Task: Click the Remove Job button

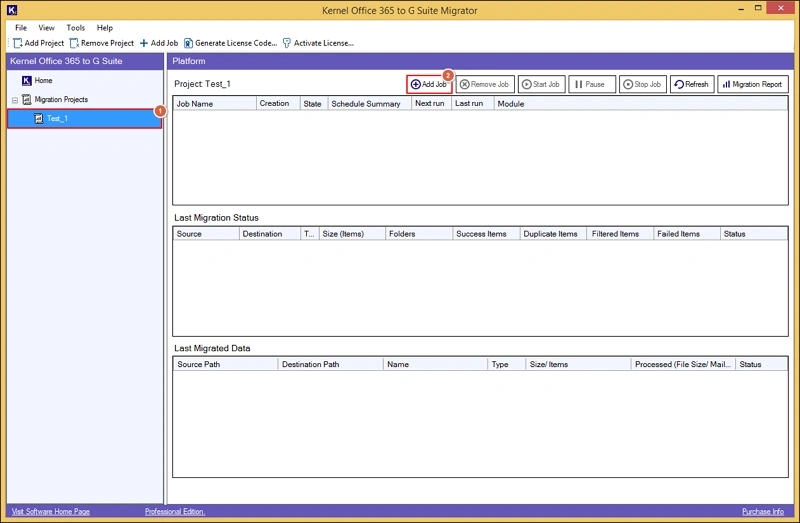Action: pyautogui.click(x=485, y=85)
